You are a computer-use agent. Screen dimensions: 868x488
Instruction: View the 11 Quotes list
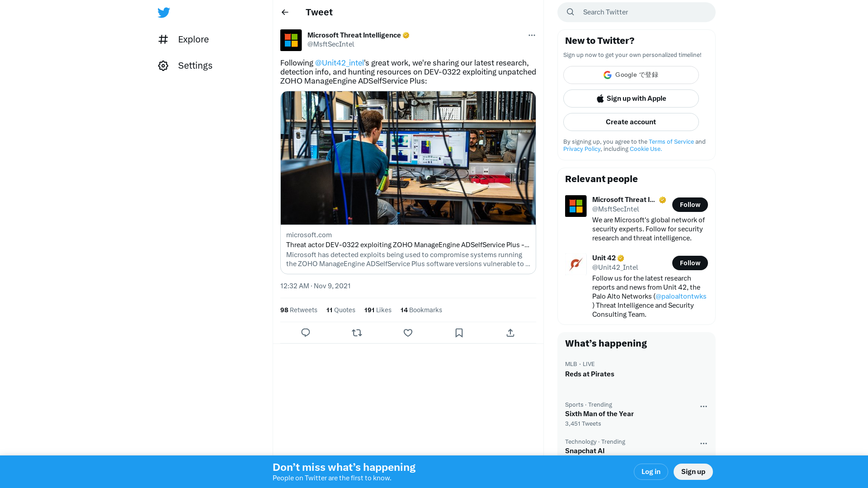coord(341,310)
